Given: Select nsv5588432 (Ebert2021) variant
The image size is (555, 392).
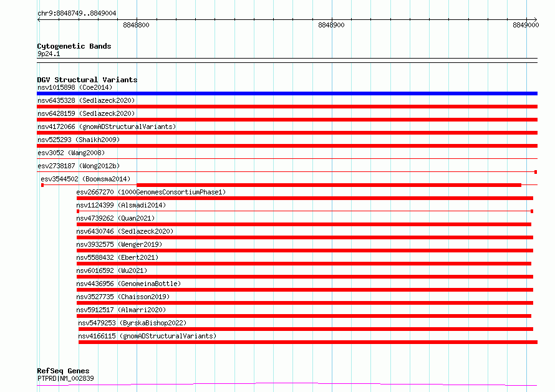Looking at the screenshot, I should (x=117, y=257).
